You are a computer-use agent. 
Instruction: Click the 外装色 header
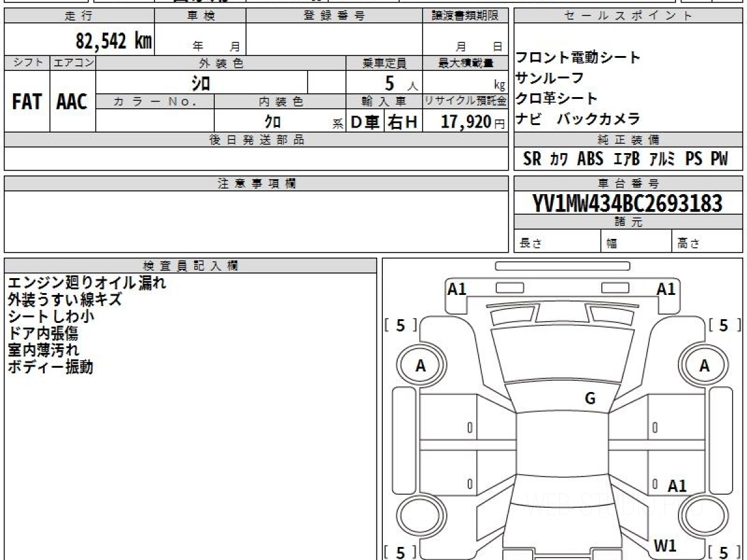[221, 63]
